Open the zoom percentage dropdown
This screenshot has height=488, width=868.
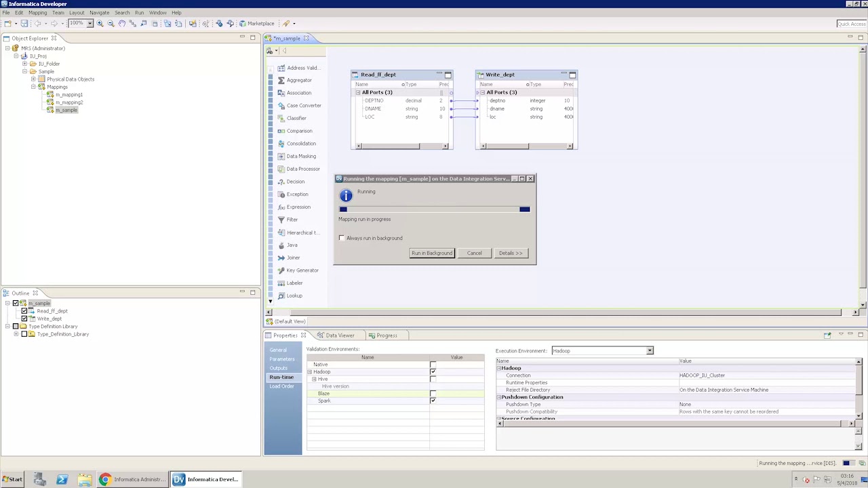pos(90,23)
